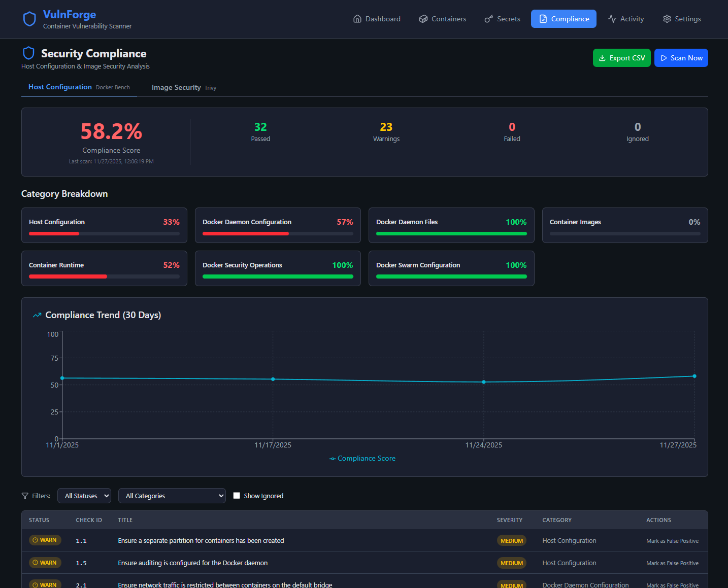728x588 pixels.
Task: Start a scan with Scan Now
Action: [x=681, y=58]
